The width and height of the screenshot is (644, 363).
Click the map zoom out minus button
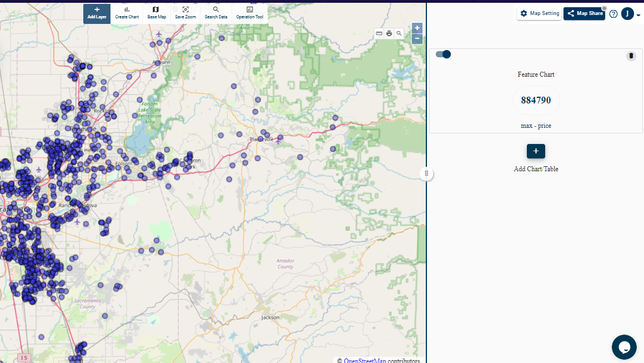coord(417,39)
